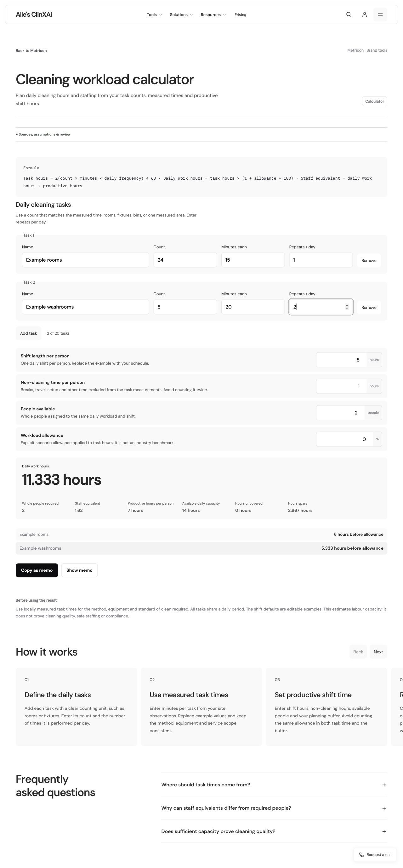Click Task 1 Repeats per day field
This screenshot has height=868, width=403.
coord(321,260)
